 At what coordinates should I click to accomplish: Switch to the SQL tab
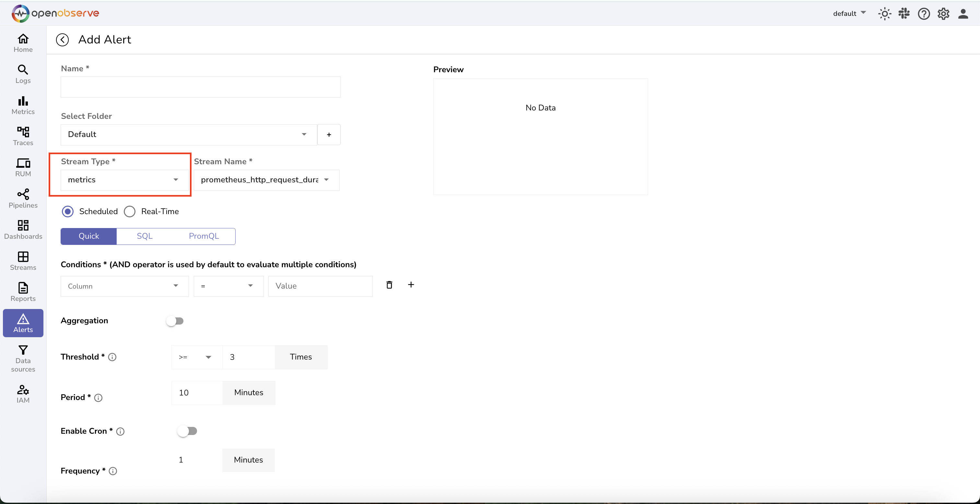[145, 236]
